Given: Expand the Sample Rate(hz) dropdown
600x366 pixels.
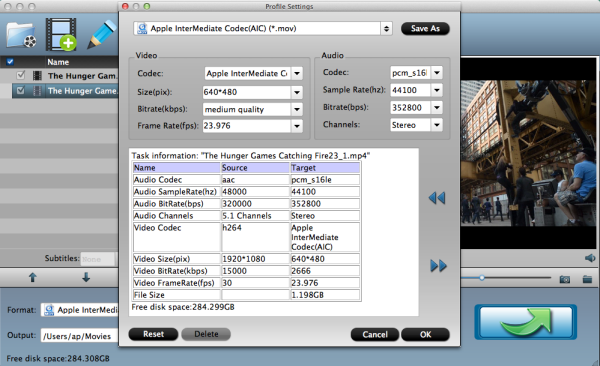Looking at the screenshot, I should 437,90.
